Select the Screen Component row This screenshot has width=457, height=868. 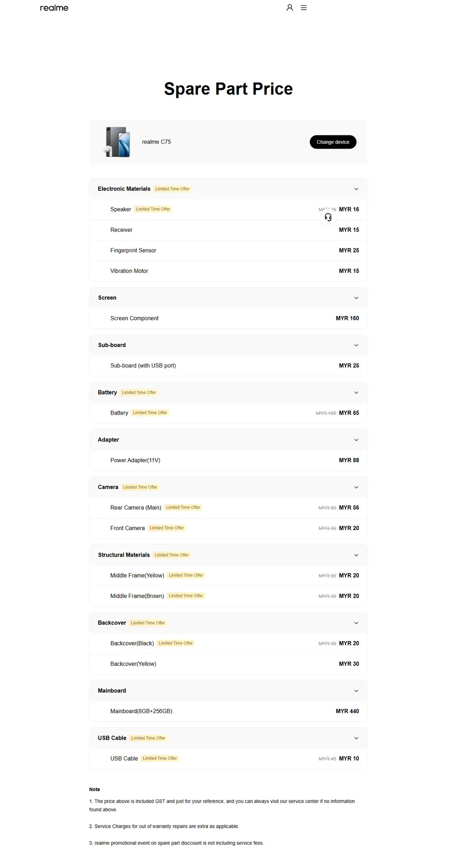228,318
